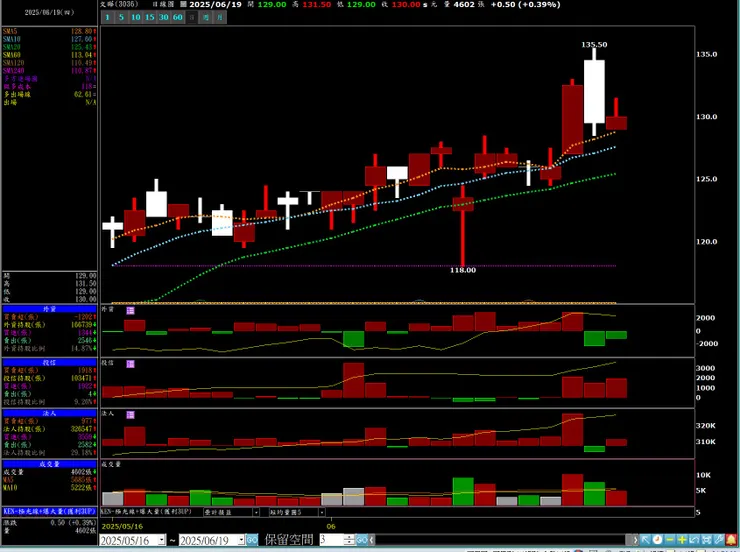Click the 135.50 high price label
The image size is (740, 552).
pyautogui.click(x=594, y=44)
